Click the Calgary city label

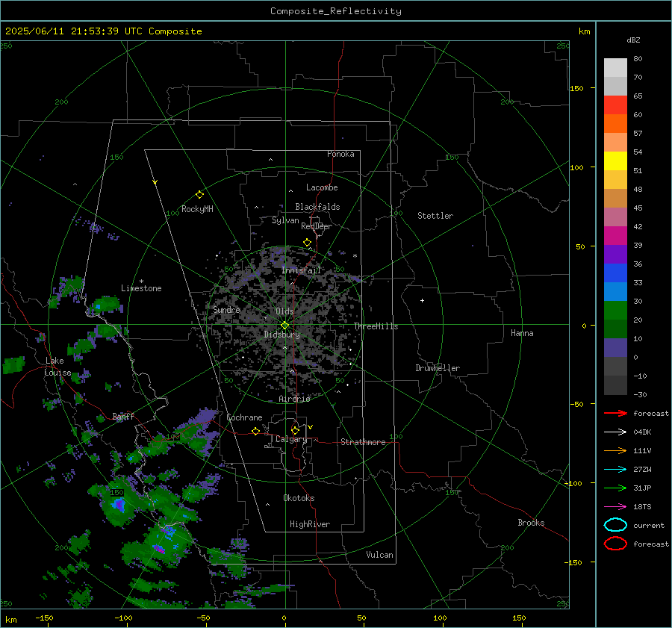pyautogui.click(x=291, y=439)
